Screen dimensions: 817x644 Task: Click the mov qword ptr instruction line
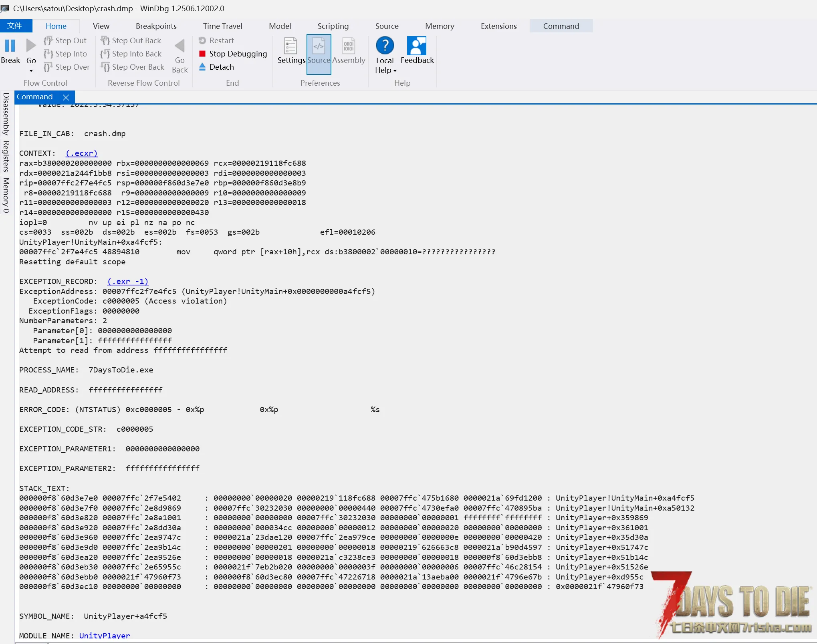click(x=257, y=252)
